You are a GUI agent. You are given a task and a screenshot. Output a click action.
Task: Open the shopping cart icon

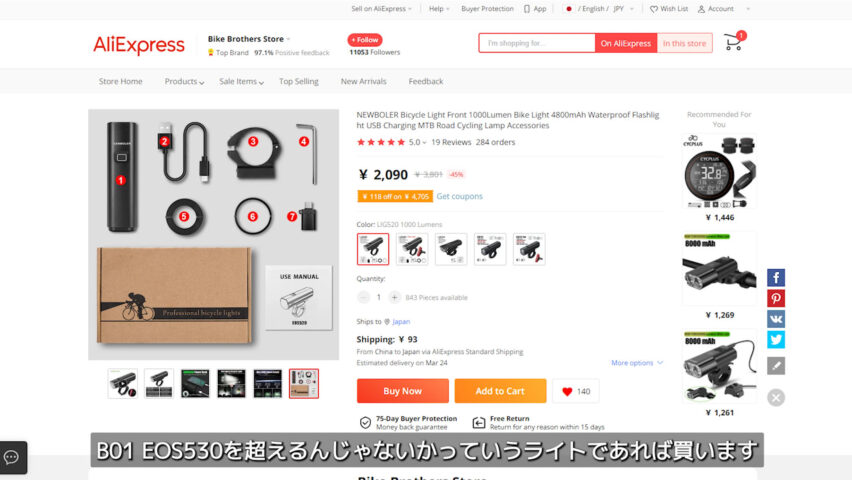pyautogui.click(x=734, y=42)
